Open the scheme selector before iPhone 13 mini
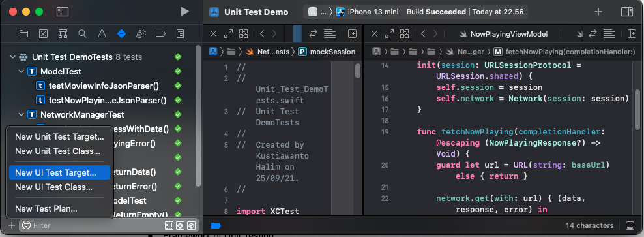Image resolution: width=644 pixels, height=237 pixels. pos(317,12)
